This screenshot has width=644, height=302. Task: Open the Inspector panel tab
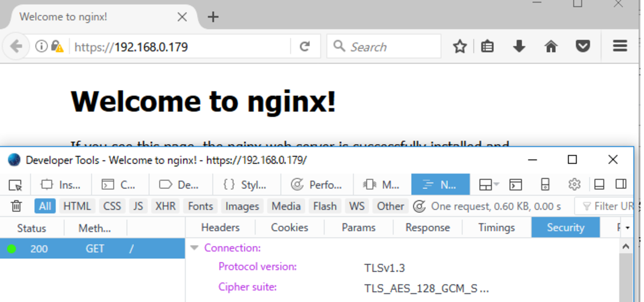tap(61, 184)
